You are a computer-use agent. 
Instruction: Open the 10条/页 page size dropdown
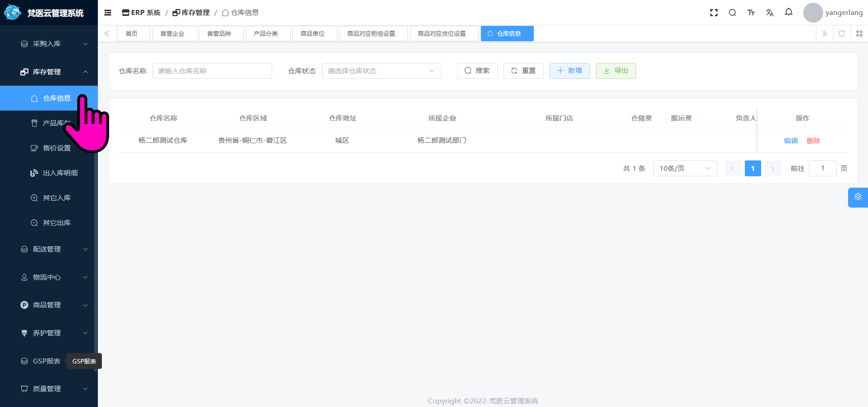[x=685, y=169]
